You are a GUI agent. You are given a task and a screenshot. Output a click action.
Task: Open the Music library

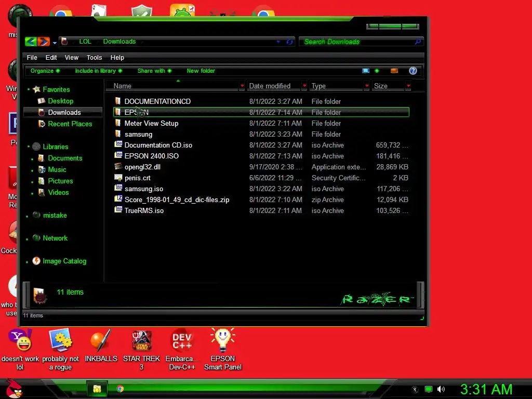(57, 170)
